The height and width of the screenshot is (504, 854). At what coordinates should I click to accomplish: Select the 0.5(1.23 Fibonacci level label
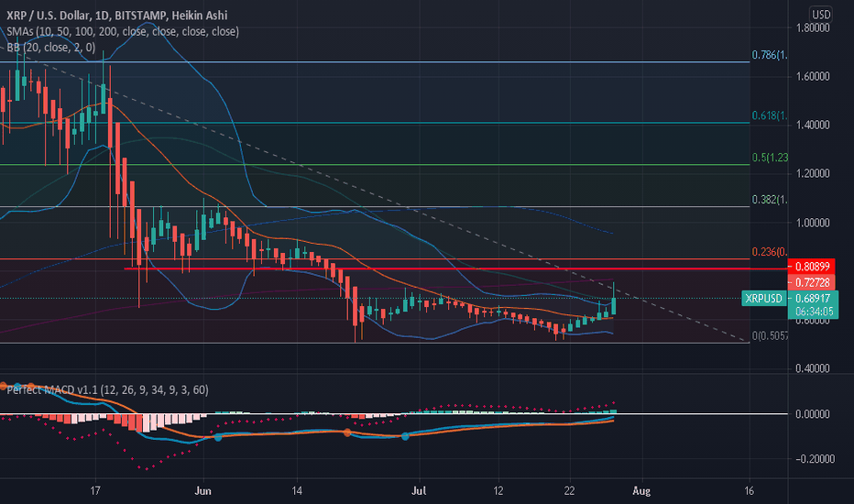[770, 158]
